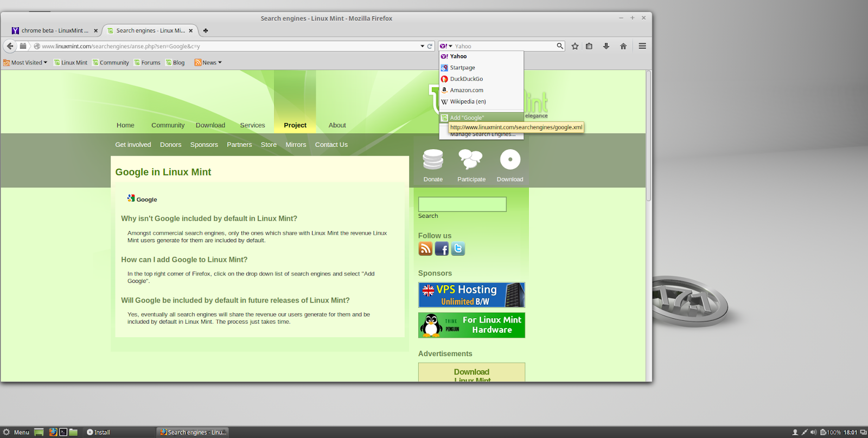Screen dimensions: 868x438
Task: Click the Download Linux Mint advertisement
Action: pyautogui.click(x=471, y=372)
